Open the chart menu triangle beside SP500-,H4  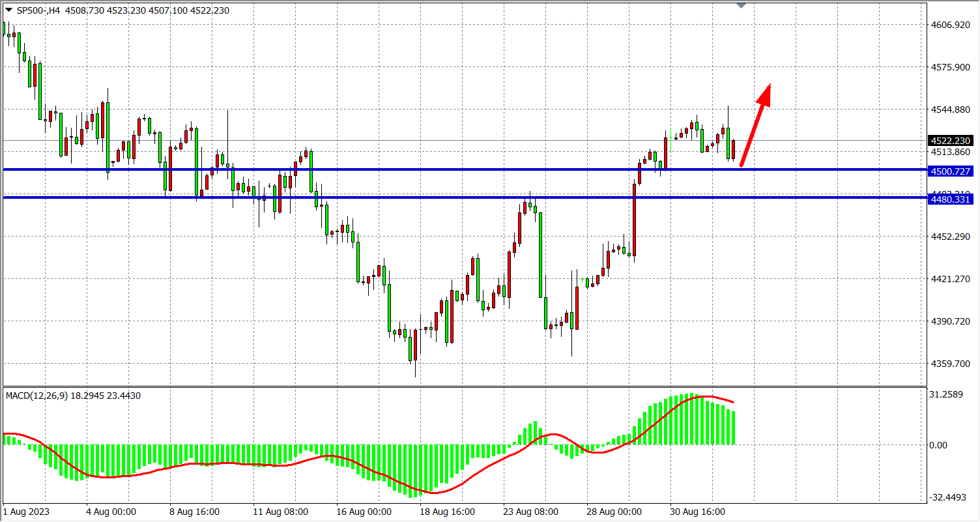[x=8, y=10]
